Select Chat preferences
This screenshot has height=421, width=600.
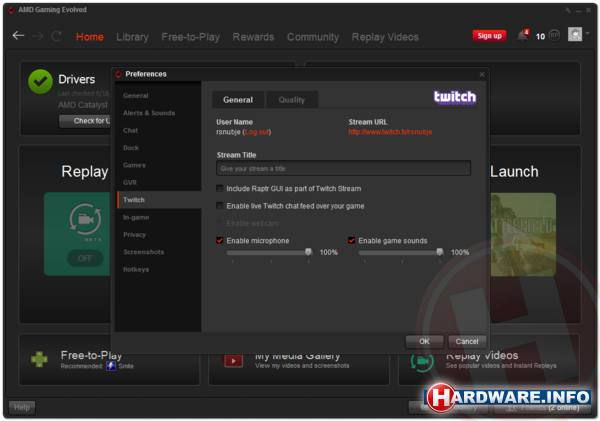(159, 130)
